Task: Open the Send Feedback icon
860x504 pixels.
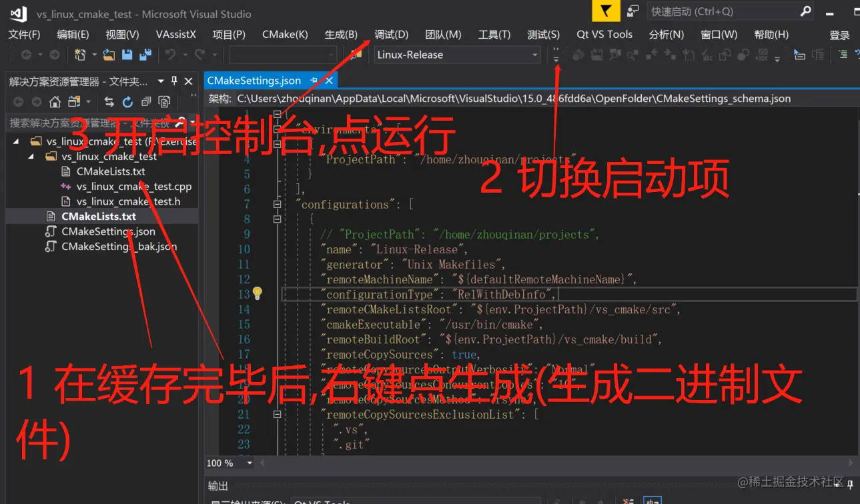Action: pyautogui.click(x=632, y=11)
